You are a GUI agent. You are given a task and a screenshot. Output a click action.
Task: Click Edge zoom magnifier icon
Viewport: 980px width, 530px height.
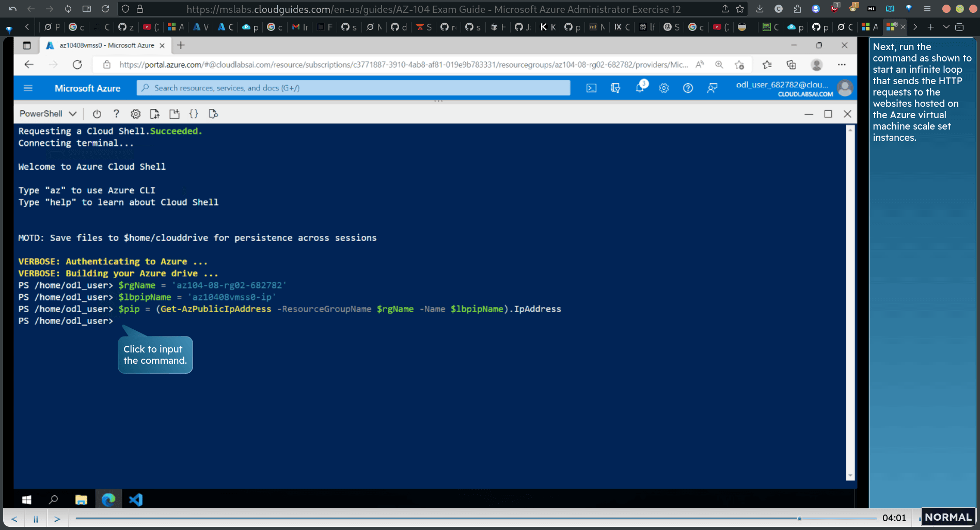[x=719, y=65]
